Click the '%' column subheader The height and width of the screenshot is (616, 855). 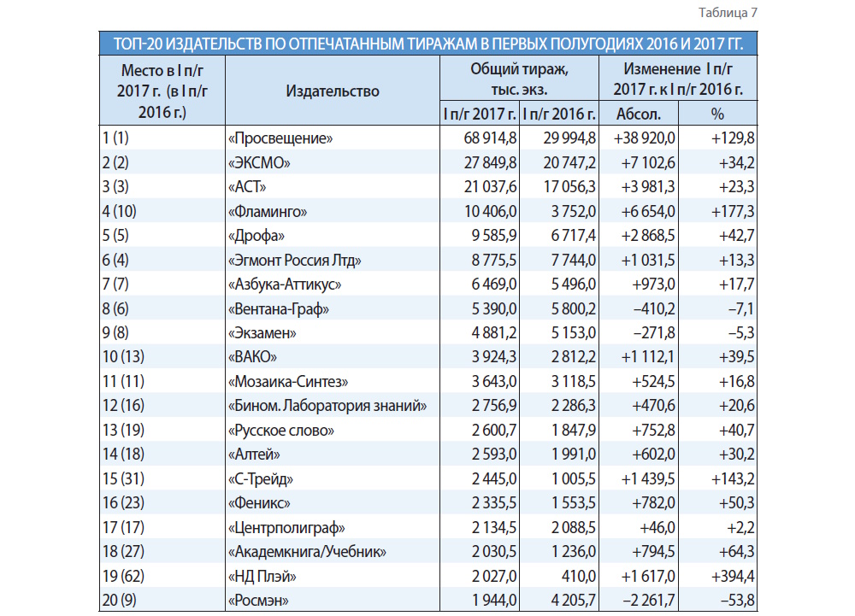tap(717, 114)
